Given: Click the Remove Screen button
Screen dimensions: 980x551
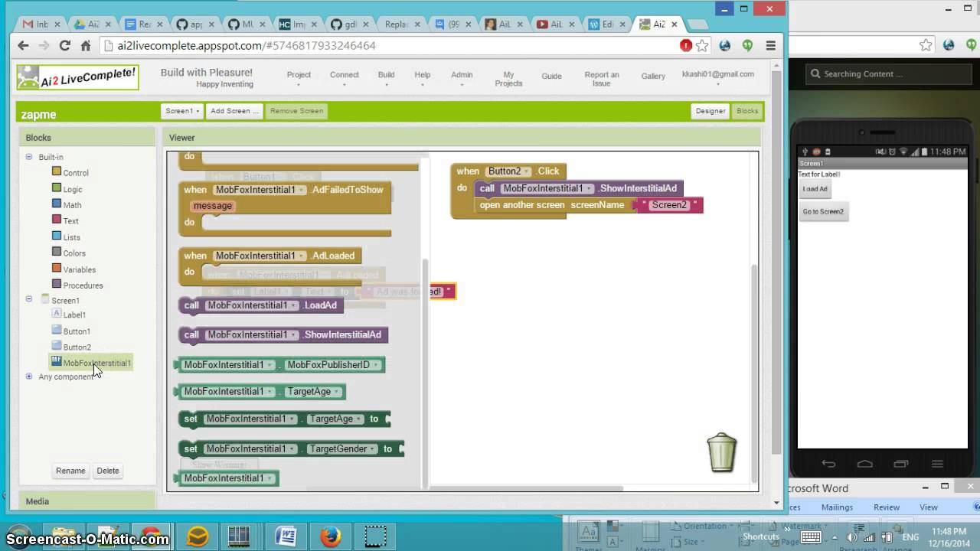Looking at the screenshot, I should point(296,111).
